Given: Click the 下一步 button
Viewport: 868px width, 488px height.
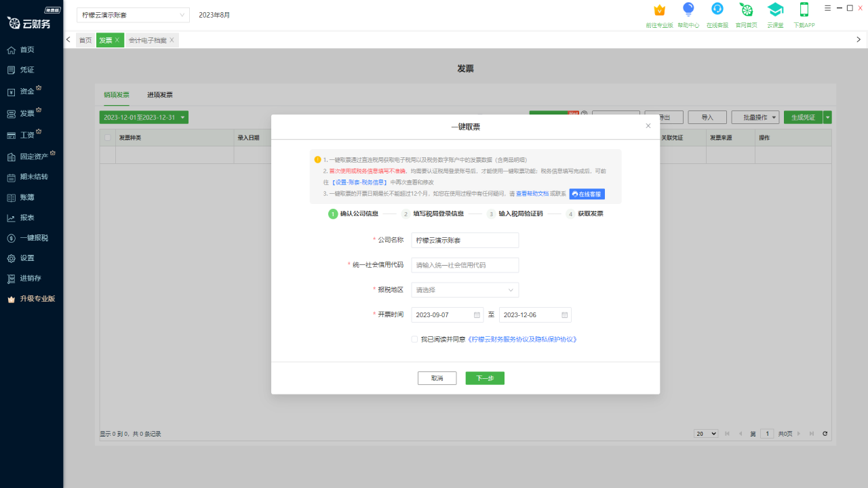Looking at the screenshot, I should click(484, 378).
